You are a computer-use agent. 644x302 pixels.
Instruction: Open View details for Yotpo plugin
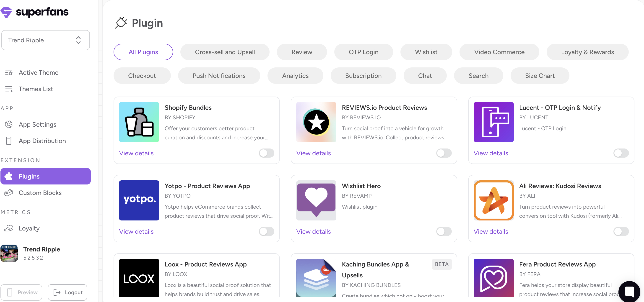136,231
